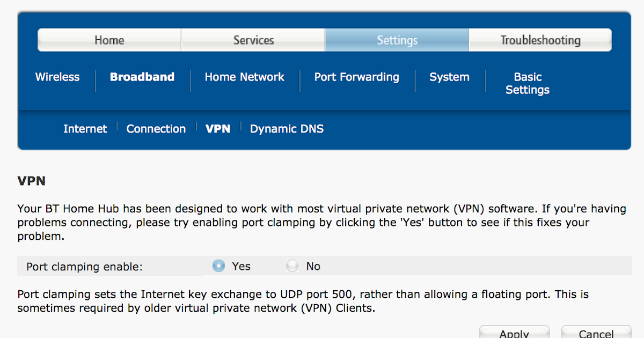Enable port clamping with Yes radio

(x=219, y=266)
